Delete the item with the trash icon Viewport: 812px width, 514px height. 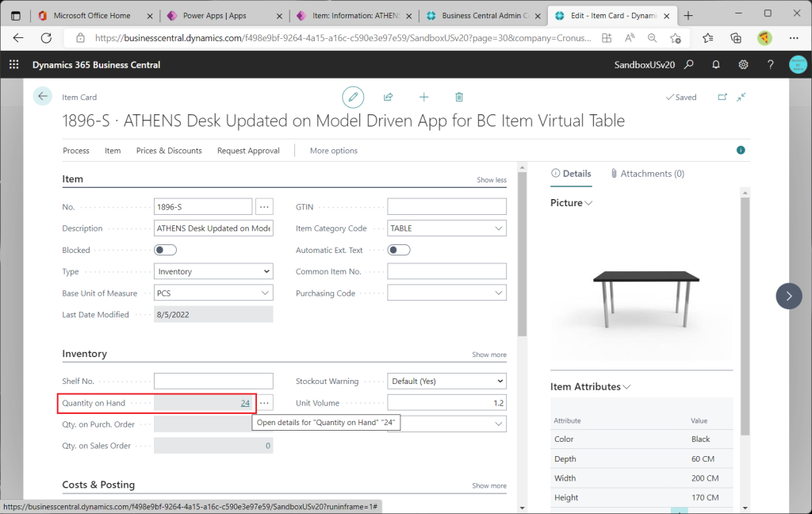[x=459, y=97]
